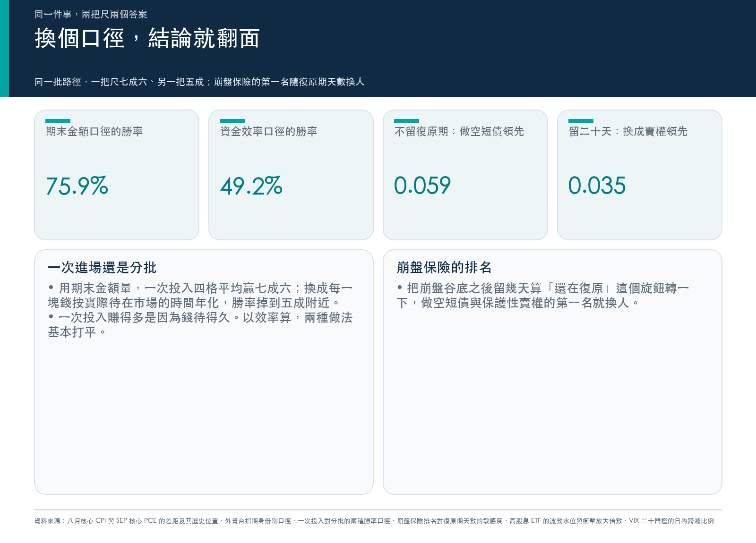Select the card label 資金效率口徑的勝率
The width and height of the screenshot is (756, 543).
268,131
